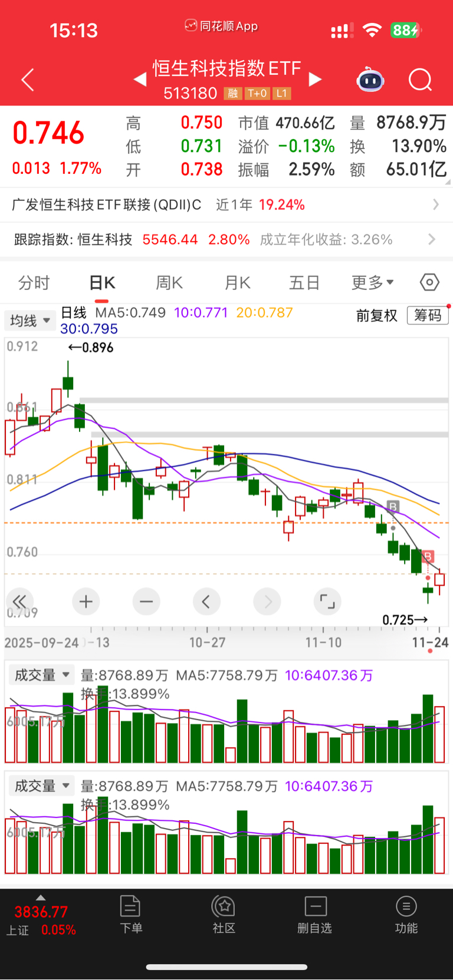
Task: Open the 更多 dropdown
Action: tap(373, 283)
